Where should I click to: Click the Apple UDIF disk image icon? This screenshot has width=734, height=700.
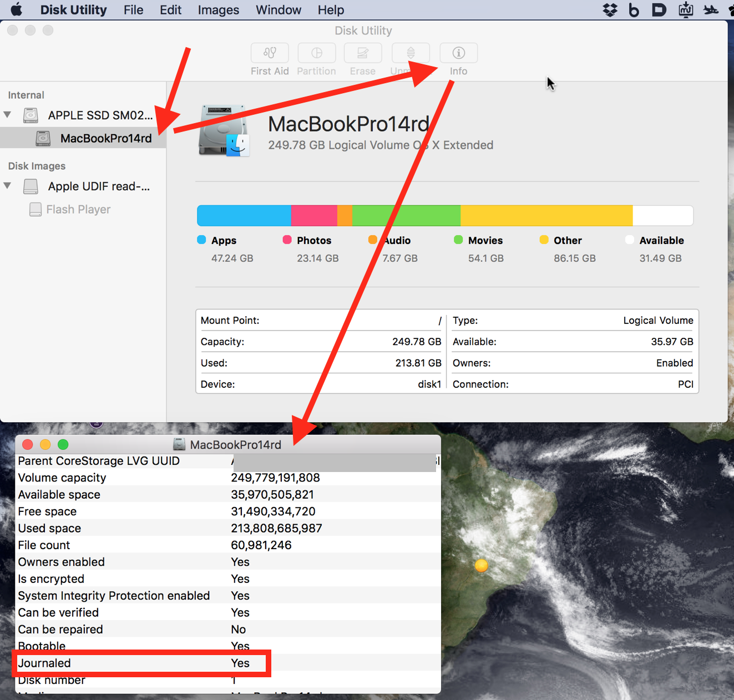[x=31, y=186]
